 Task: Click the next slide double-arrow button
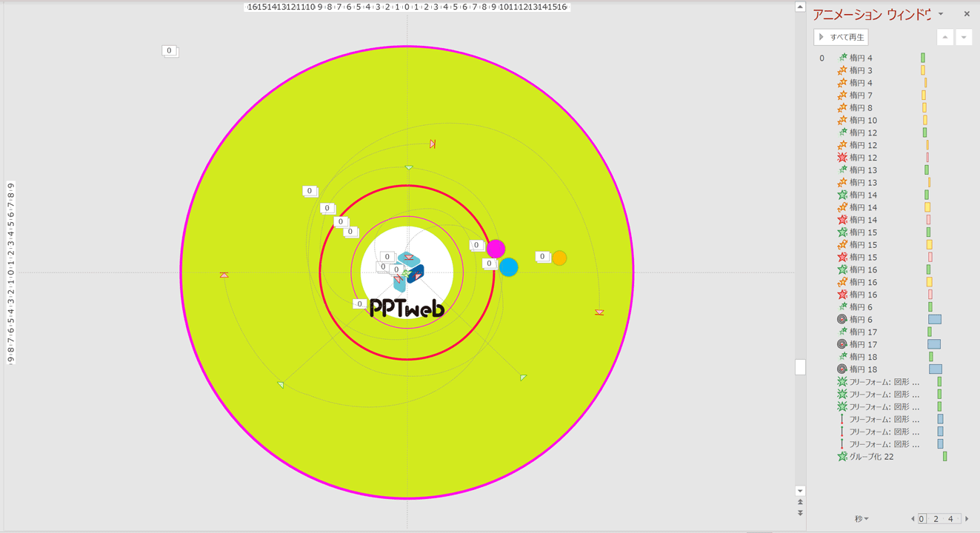tap(800, 513)
